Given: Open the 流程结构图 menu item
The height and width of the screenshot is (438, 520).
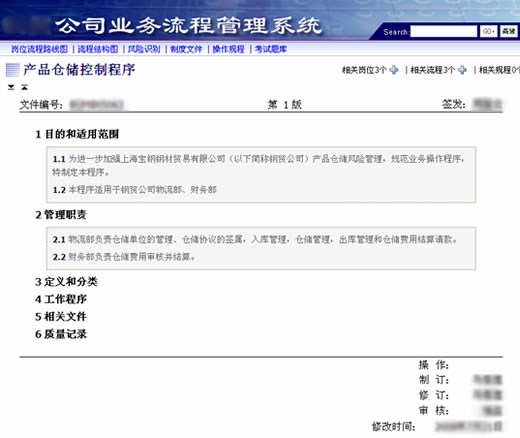Looking at the screenshot, I should point(98,49).
